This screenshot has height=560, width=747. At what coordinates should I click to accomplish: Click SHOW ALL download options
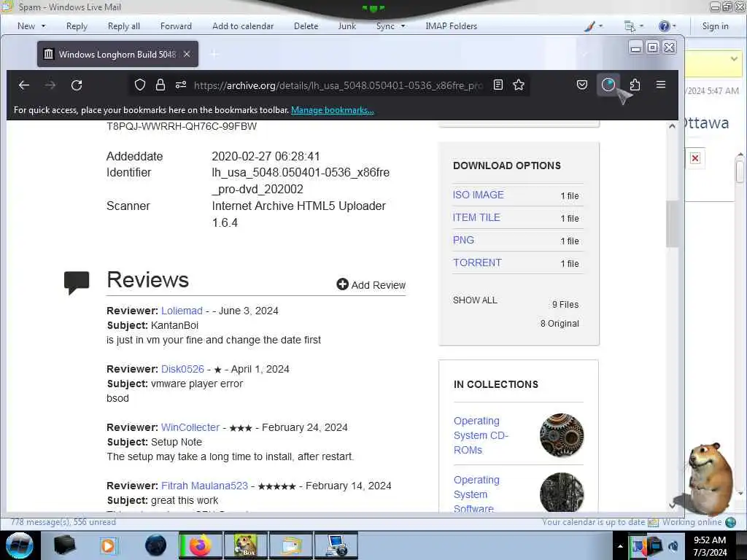click(475, 300)
